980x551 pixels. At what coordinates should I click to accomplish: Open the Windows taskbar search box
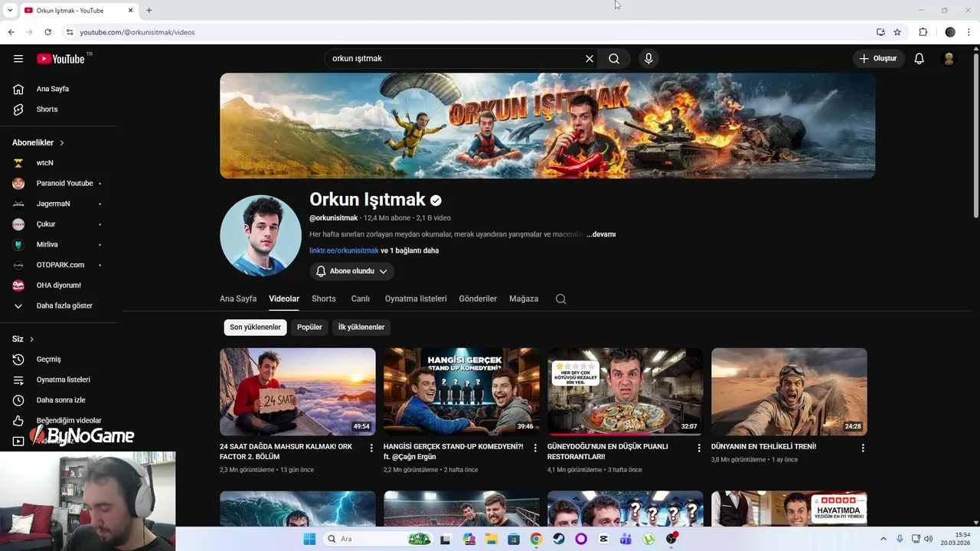pos(379,539)
